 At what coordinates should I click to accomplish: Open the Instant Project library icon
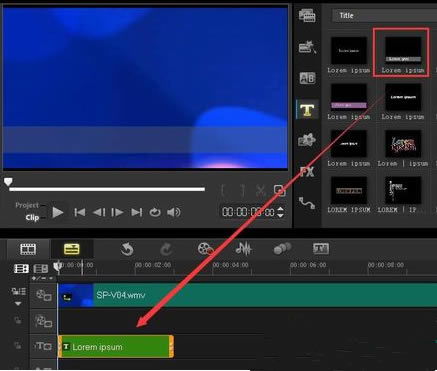[307, 47]
